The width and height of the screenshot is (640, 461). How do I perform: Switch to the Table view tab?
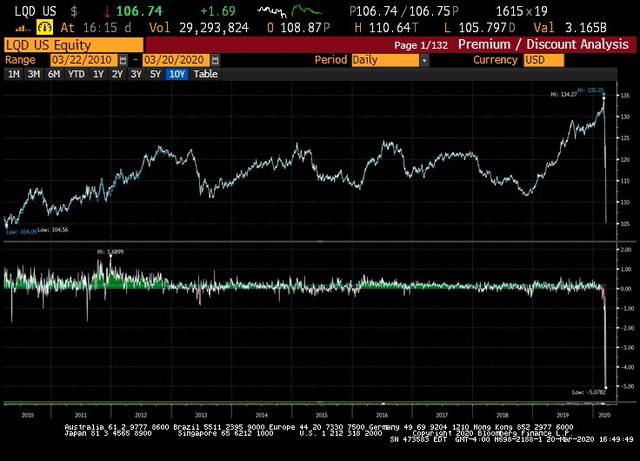(205, 74)
